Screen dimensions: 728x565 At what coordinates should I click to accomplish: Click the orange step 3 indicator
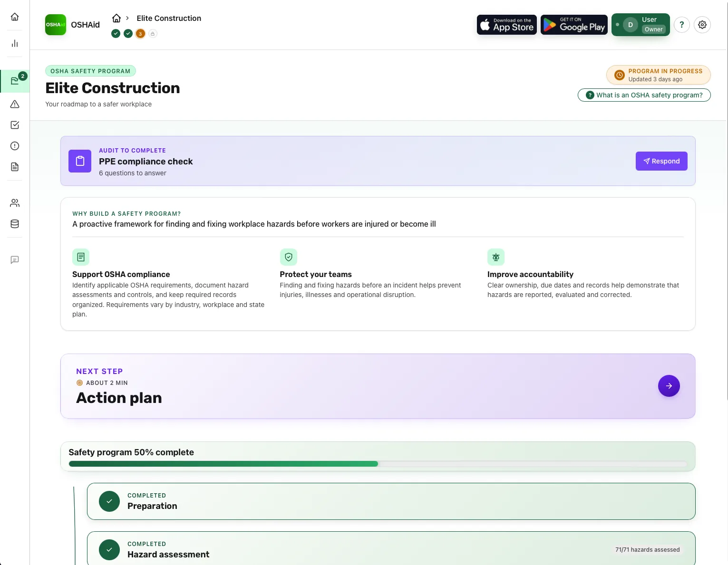coord(140,34)
